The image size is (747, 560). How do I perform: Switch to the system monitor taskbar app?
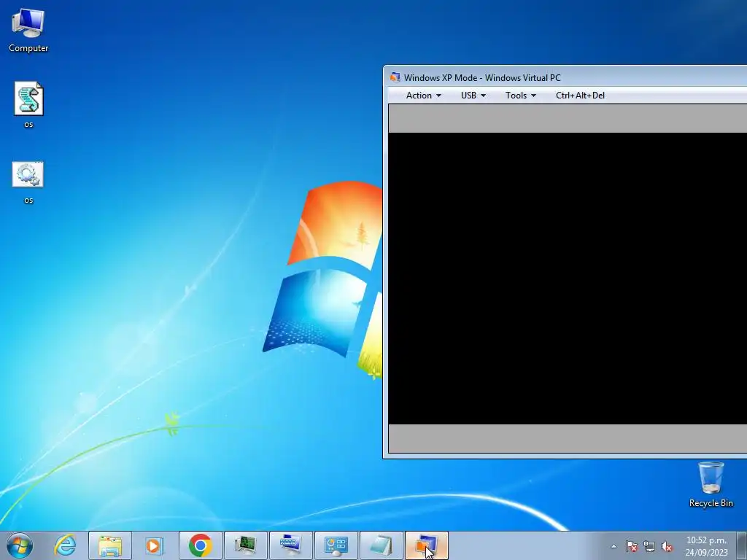point(246,545)
